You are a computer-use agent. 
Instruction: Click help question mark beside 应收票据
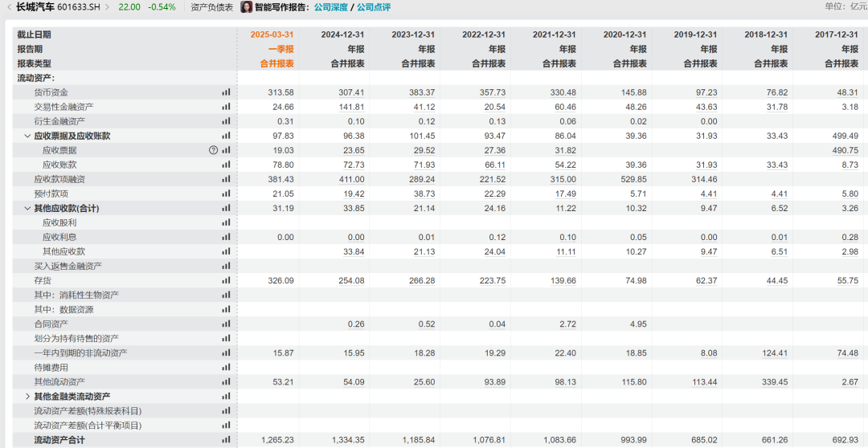(213, 150)
